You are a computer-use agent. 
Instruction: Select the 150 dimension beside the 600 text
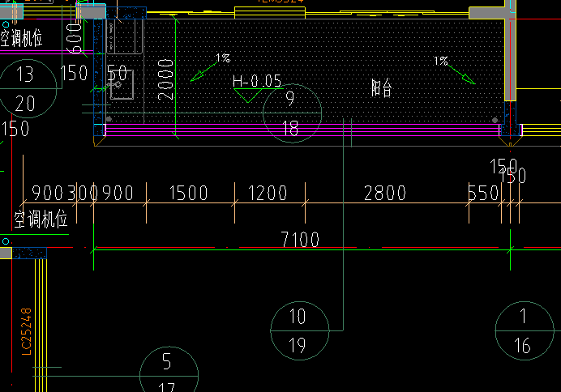click(74, 73)
